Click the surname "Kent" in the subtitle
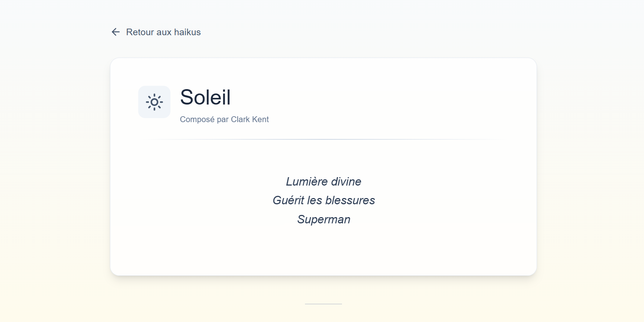The width and height of the screenshot is (644, 322). point(260,120)
